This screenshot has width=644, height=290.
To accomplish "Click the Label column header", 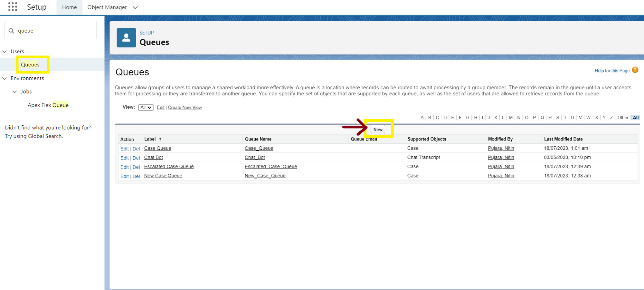I will [x=150, y=139].
